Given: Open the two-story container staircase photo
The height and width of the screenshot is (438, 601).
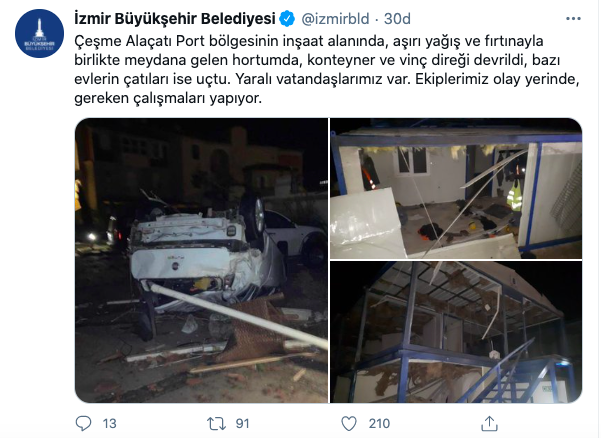Looking at the screenshot, I should pyautogui.click(x=456, y=332).
